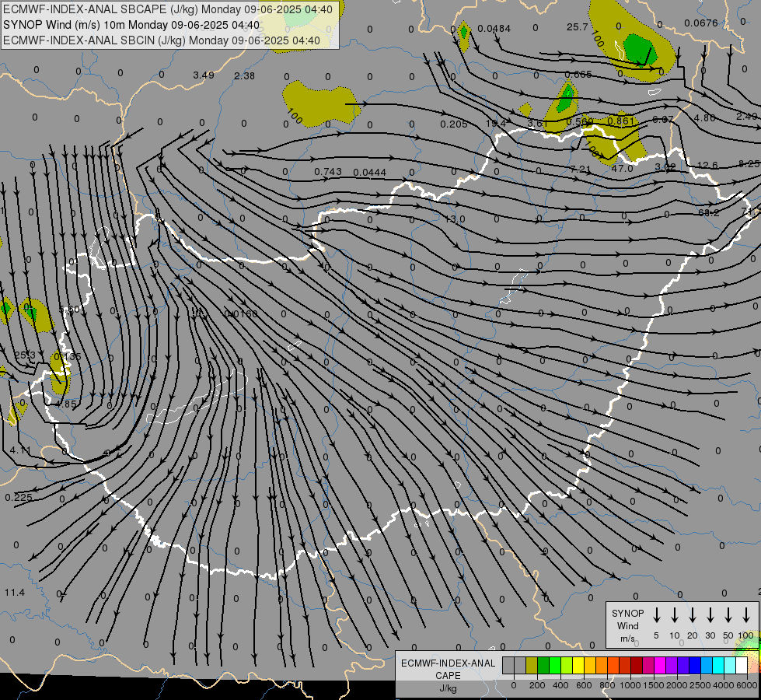
Task: Click the 0.861 value on the map
Action: tap(620, 121)
